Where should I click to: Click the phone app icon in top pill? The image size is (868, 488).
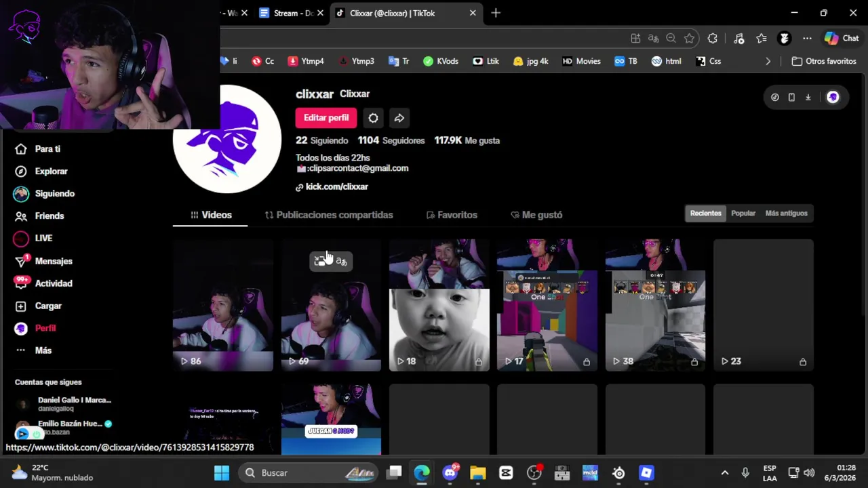coord(791,98)
